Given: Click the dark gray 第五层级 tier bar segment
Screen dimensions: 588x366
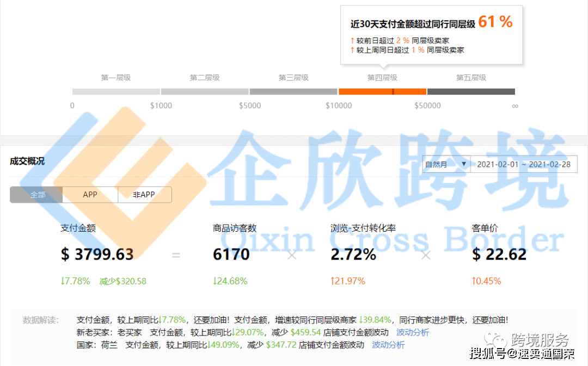Looking at the screenshot, I should click(471, 91).
